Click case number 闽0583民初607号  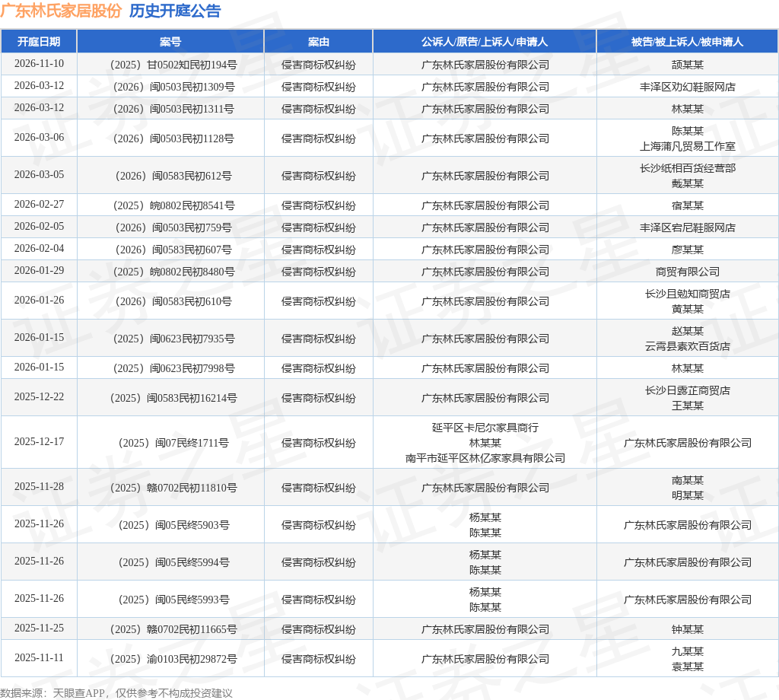point(173,250)
